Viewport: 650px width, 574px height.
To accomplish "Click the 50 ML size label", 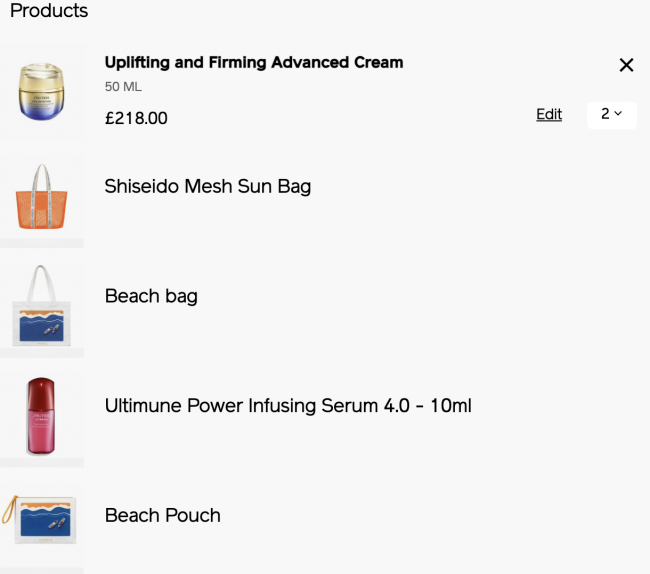I will [x=123, y=87].
